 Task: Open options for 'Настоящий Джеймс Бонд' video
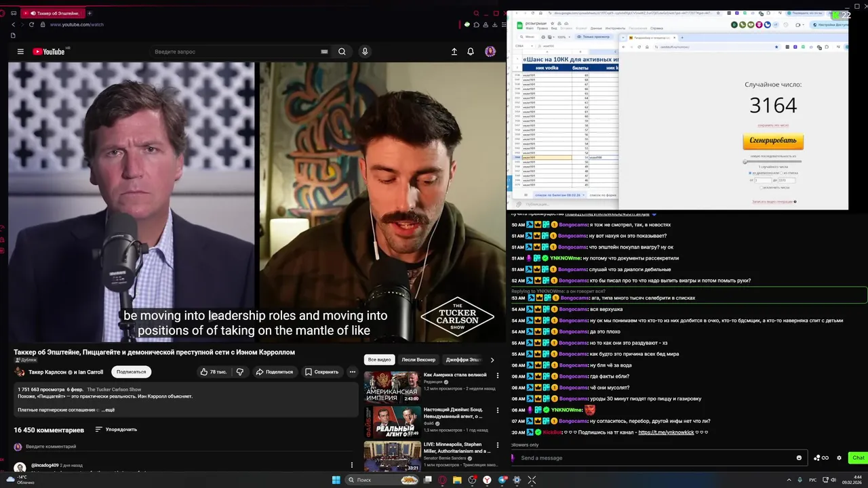pos(498,410)
